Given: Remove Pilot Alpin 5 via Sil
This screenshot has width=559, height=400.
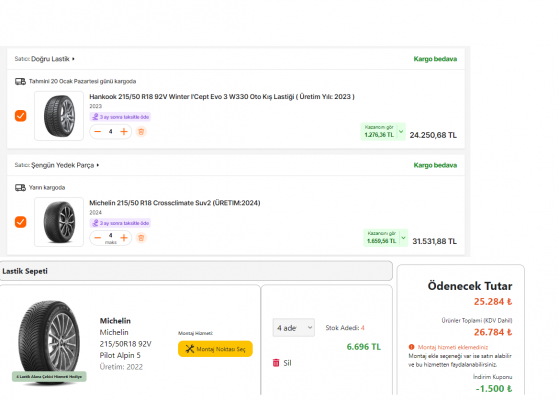Looking at the screenshot, I should [x=287, y=363].
